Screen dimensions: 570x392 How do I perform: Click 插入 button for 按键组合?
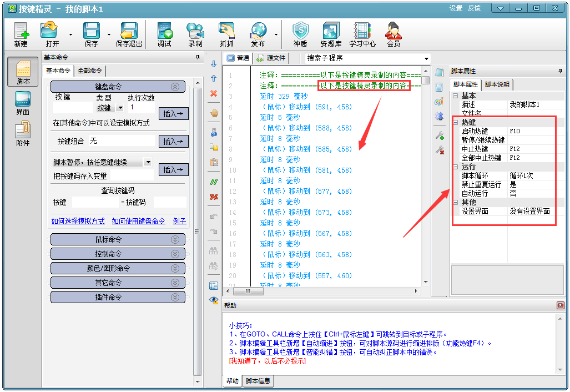[173, 142]
